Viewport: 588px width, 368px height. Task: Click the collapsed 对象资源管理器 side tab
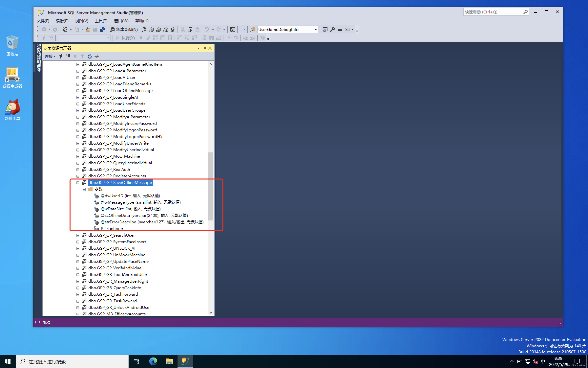39,58
